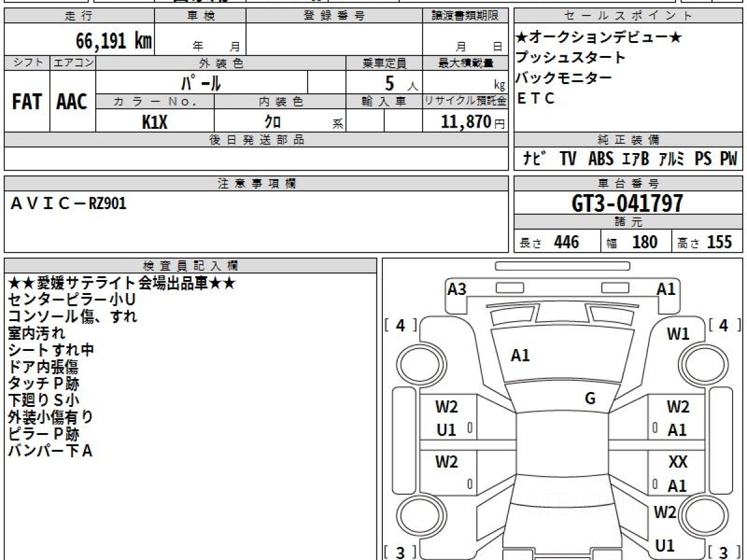
Task: Select the A3 damage mark on diagram
Action: [x=457, y=289]
